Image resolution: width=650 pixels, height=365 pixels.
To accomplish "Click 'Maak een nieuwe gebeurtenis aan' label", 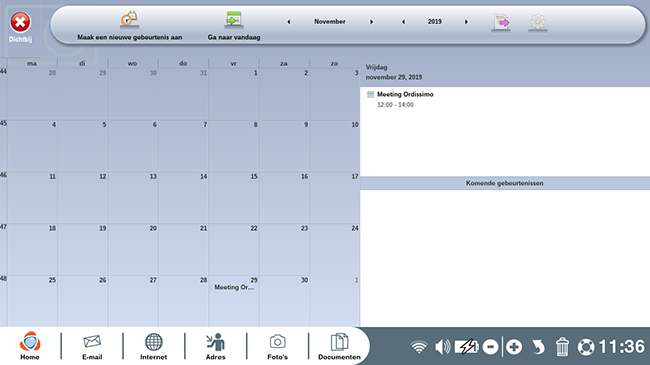I will (130, 37).
